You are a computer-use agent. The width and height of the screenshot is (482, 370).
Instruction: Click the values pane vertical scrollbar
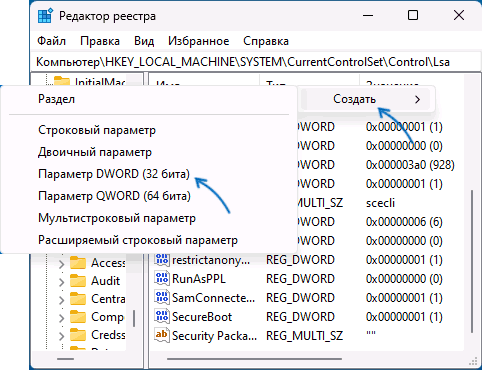tap(472, 262)
